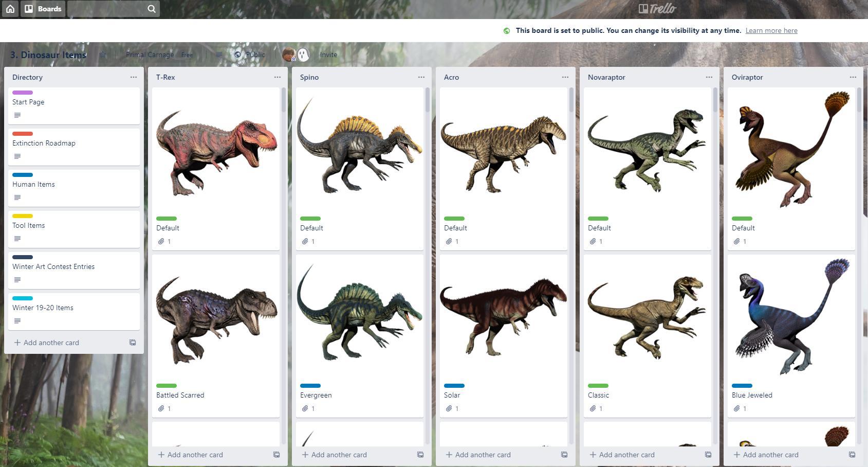
Task: Add another card to Novaraptor list
Action: [622, 455]
